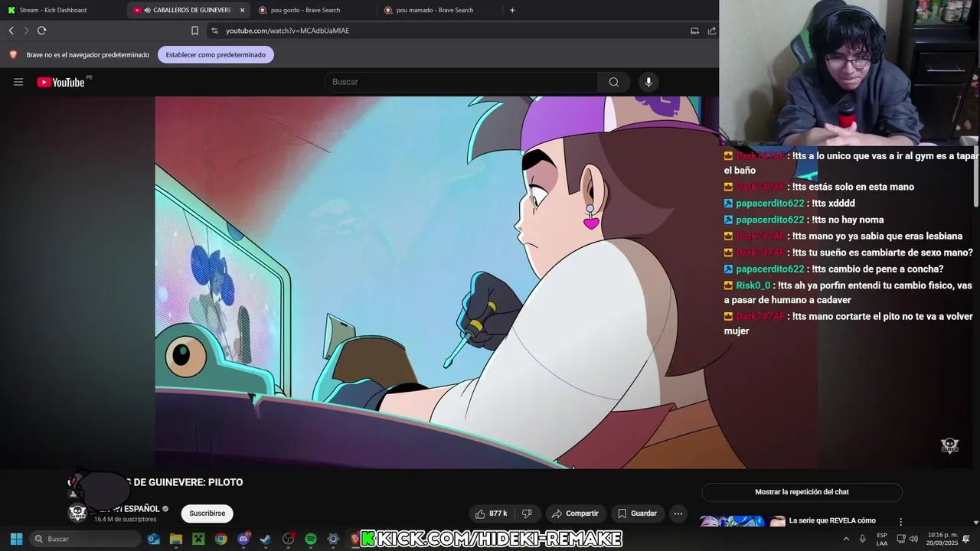Open Spotify from the taskbar

pos(311,539)
